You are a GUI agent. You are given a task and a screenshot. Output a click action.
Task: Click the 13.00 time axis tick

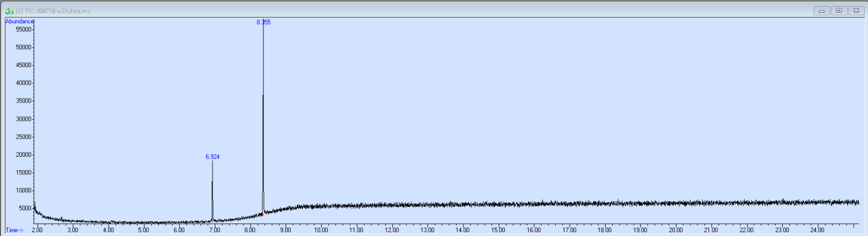427,229
